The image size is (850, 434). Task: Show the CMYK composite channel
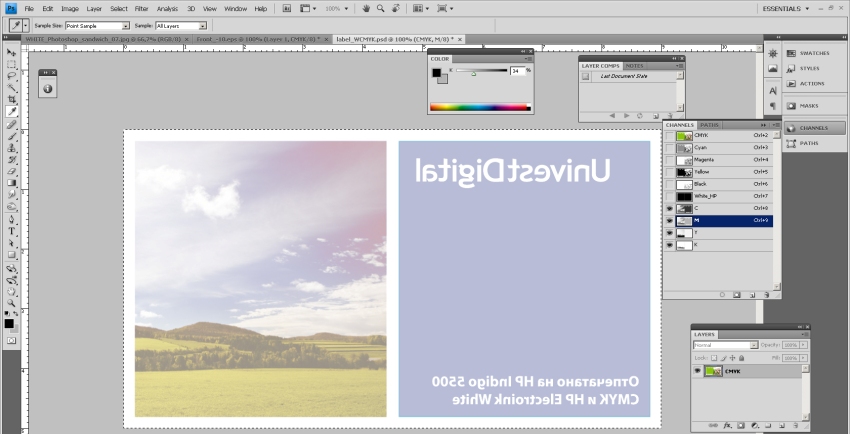(x=670, y=135)
